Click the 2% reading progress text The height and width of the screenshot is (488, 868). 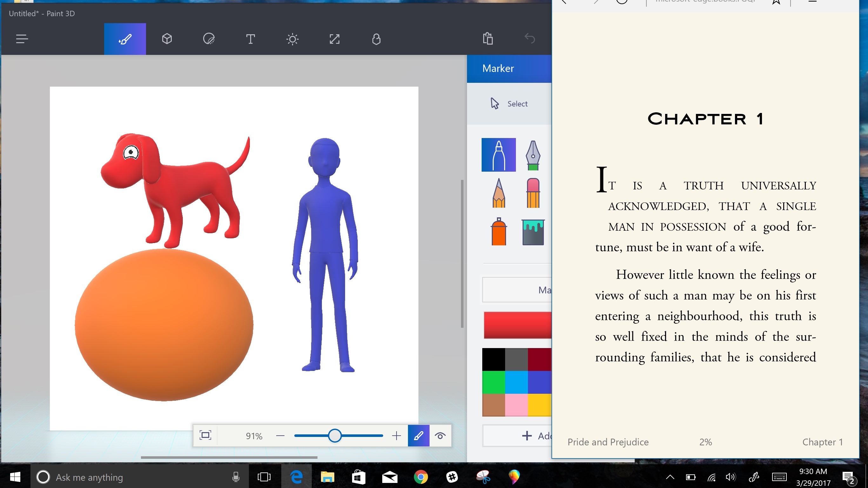tap(705, 442)
